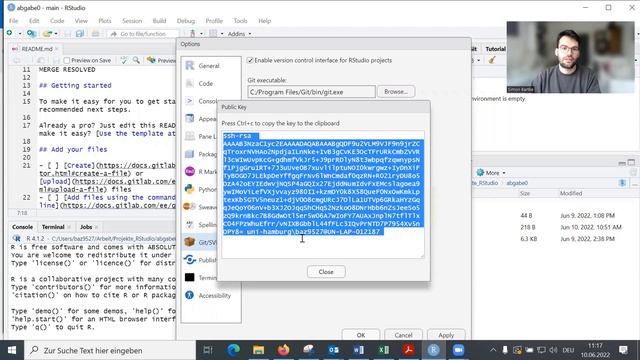This screenshot has height=360, width=640.
Task: Click the Windows search box
Action: point(110,350)
